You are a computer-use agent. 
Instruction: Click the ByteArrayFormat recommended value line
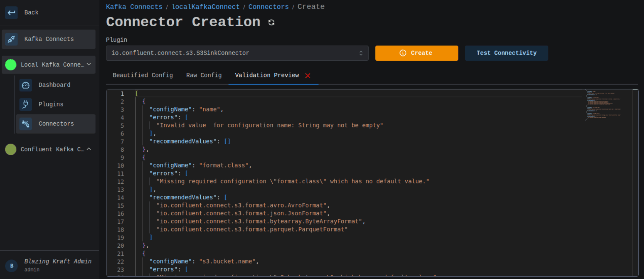pos(261,221)
